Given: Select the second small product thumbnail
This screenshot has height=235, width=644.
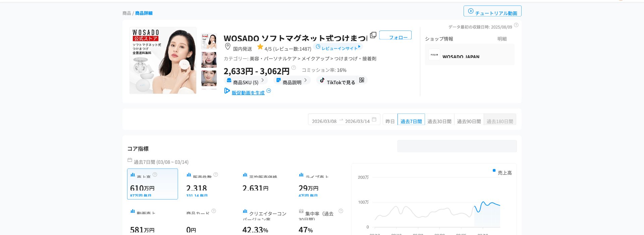Looking at the screenshot, I should point(209,60).
